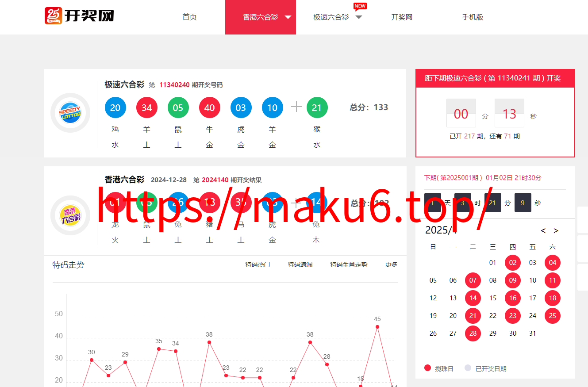Click the chart data point labeled 35
The height and width of the screenshot is (387, 588).
tap(159, 349)
